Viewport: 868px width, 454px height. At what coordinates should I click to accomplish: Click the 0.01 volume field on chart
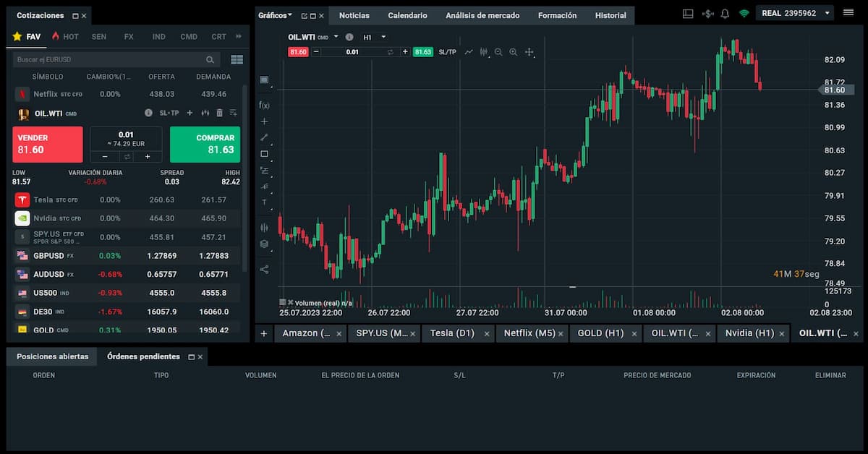pyautogui.click(x=352, y=52)
